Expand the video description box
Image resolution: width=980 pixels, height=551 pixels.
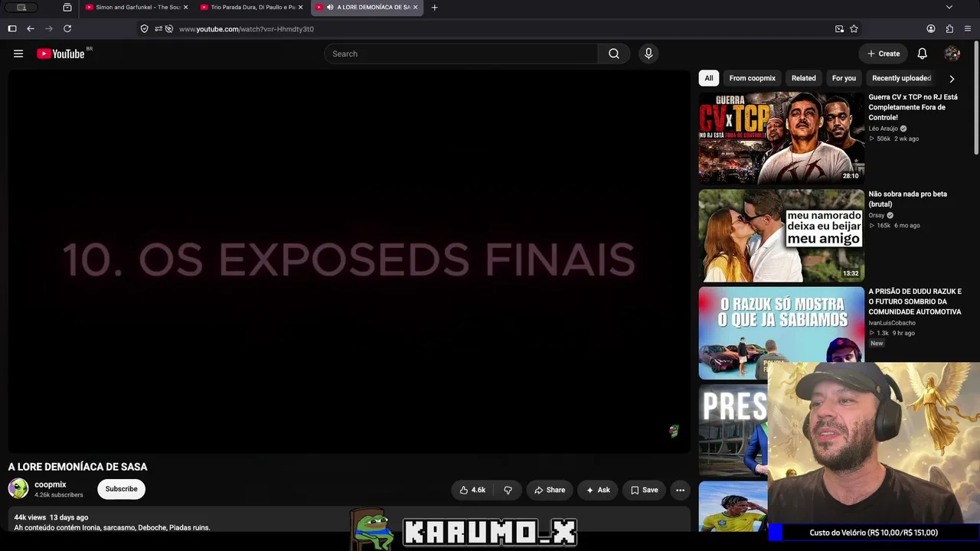point(349,519)
